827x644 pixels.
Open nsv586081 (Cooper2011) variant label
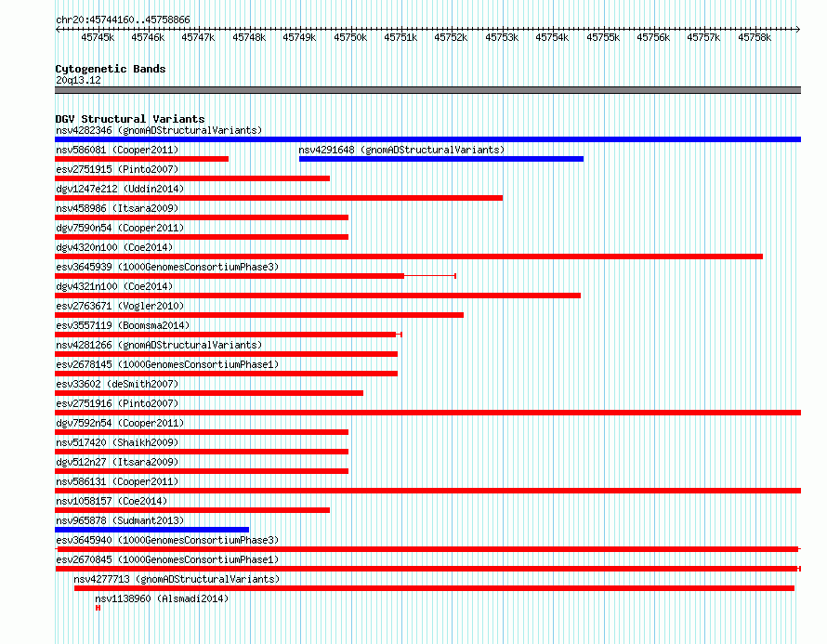[x=117, y=150]
